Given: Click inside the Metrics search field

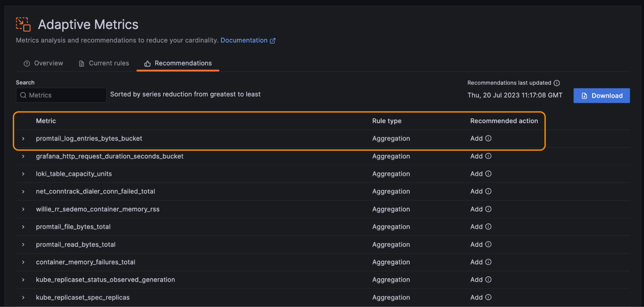Looking at the screenshot, I should (x=61, y=95).
